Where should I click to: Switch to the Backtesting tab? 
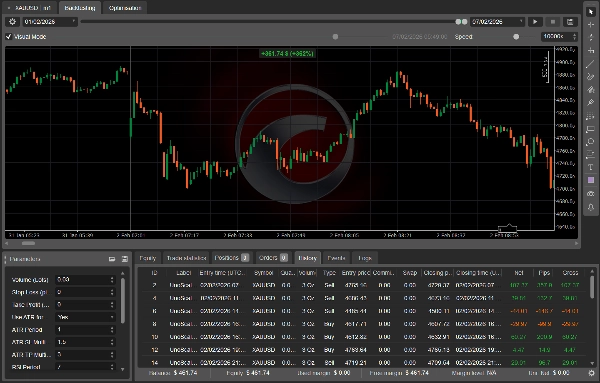pyautogui.click(x=80, y=8)
